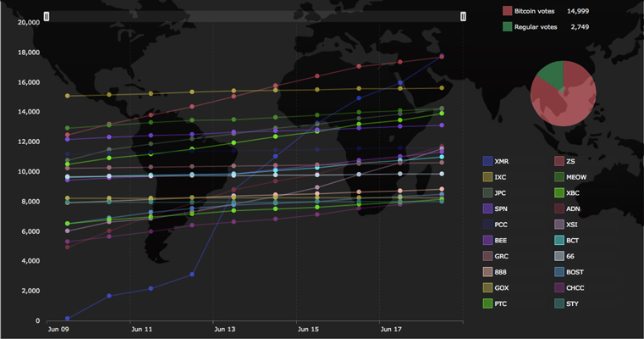Image resolution: width=644 pixels, height=339 pixels.
Task: Click the 2,749 vote count
Action: [580, 27]
